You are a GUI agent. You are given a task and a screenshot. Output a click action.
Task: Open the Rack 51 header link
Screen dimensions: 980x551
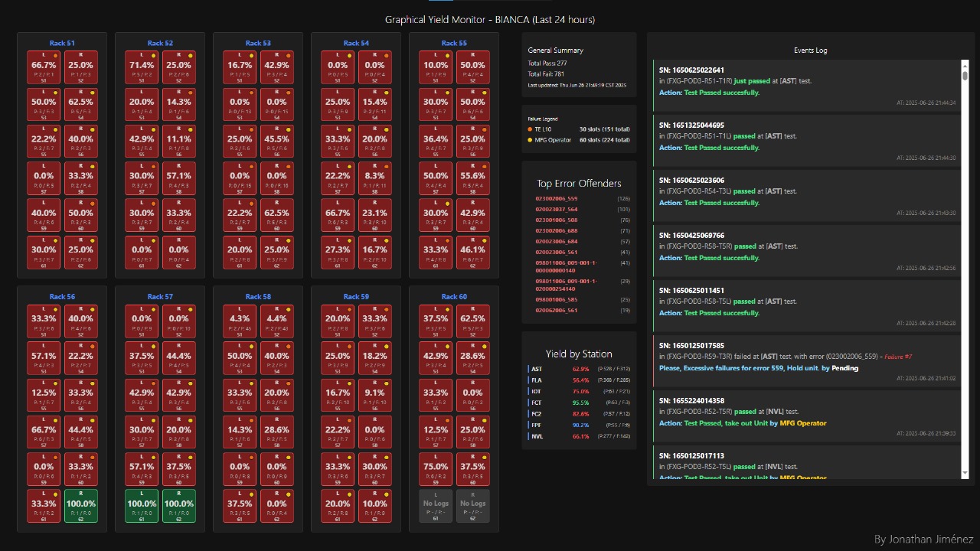point(62,44)
